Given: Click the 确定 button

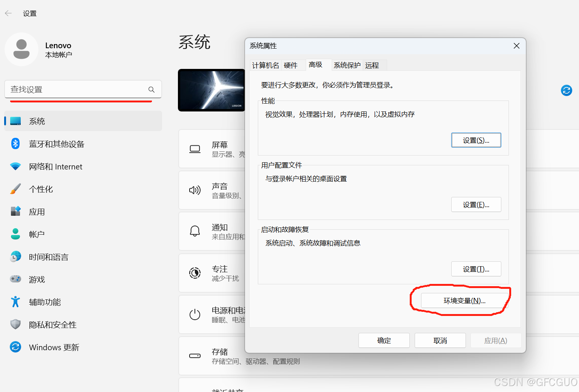Looking at the screenshot, I should click(x=384, y=341).
